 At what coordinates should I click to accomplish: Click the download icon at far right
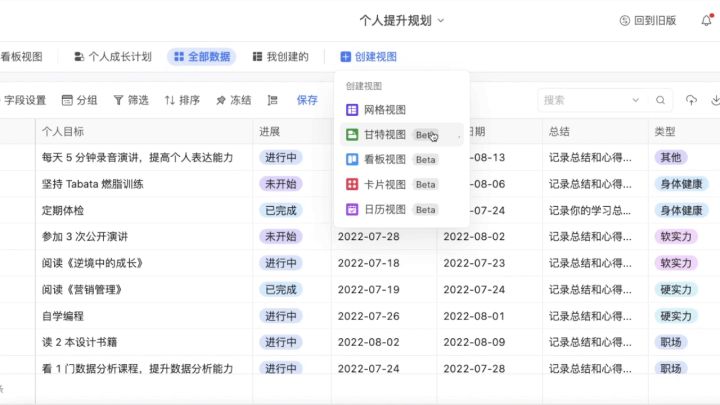(715, 100)
